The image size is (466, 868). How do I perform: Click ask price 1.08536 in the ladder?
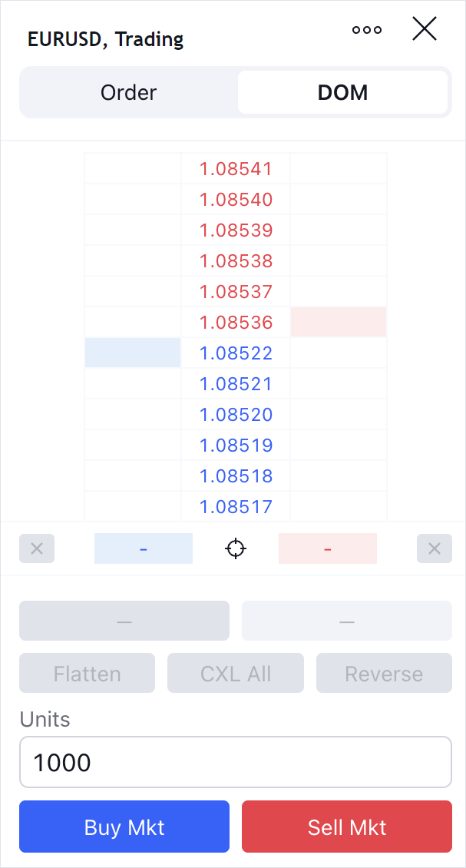click(236, 323)
